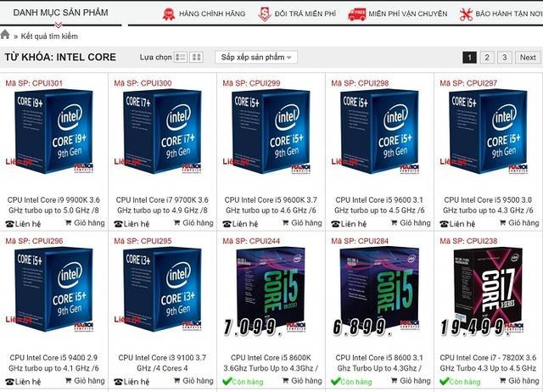Open CPU Intel Core i5 9400 title link
543x392 pixels.
pos(53,362)
